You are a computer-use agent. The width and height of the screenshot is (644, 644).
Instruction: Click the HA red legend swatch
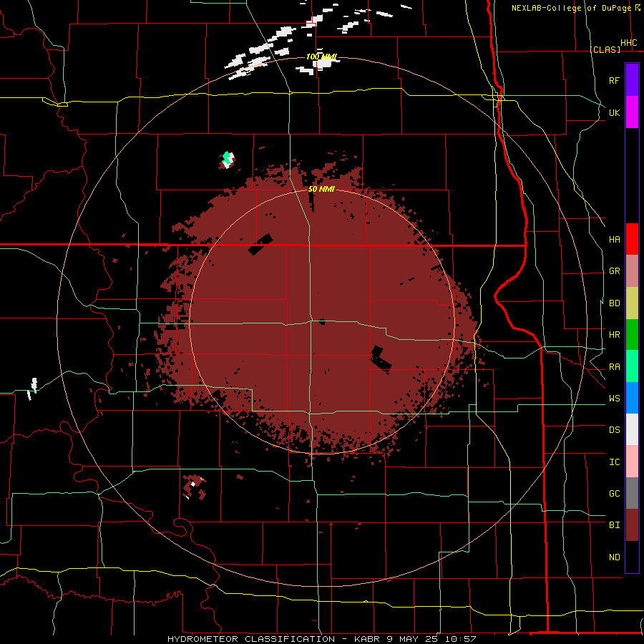[632, 239]
